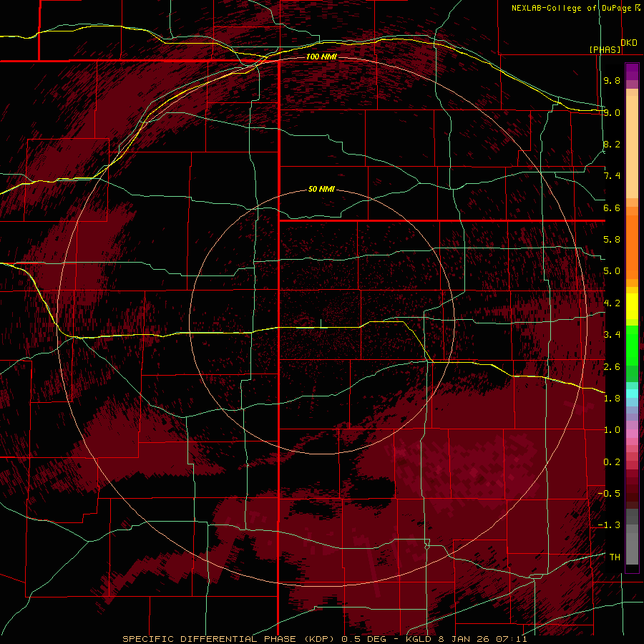Viewport: 644px width, 644px height.
Task: Pick the bright green segment of the color bar
Action: (x=632, y=344)
